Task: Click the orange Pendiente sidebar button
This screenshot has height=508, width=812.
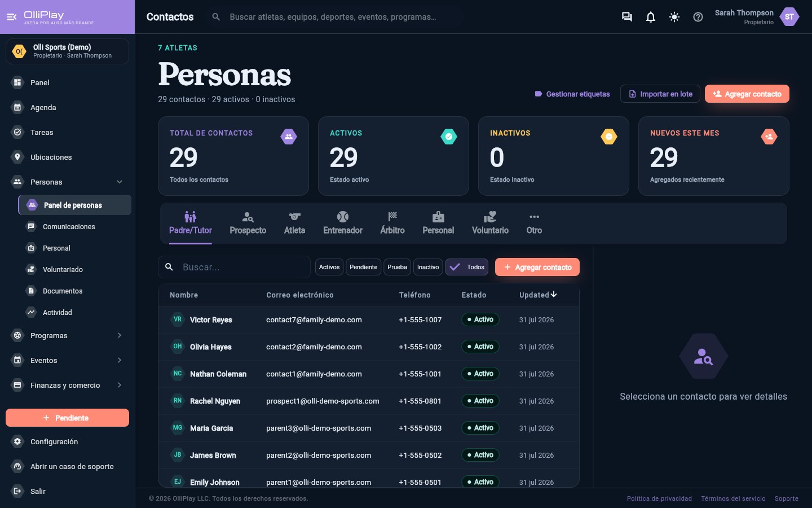Action: (x=67, y=418)
